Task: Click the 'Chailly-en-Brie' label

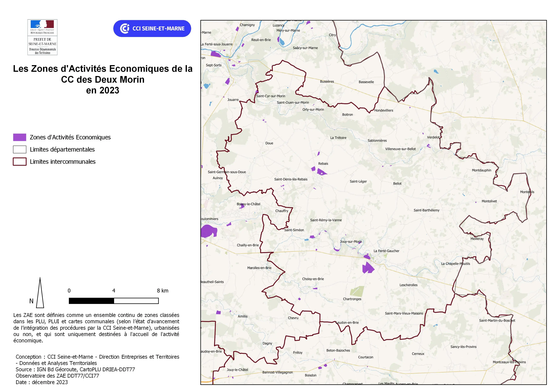Action: [248, 245]
